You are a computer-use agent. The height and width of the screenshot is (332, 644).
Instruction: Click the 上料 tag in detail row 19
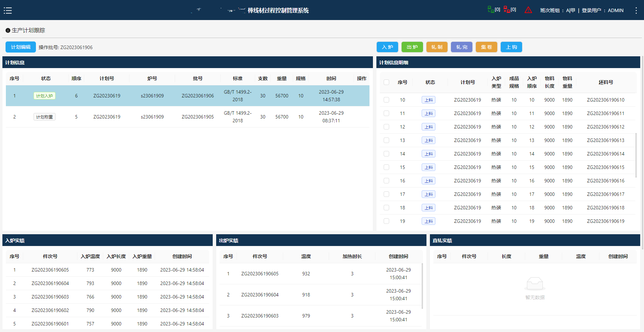tap(429, 221)
